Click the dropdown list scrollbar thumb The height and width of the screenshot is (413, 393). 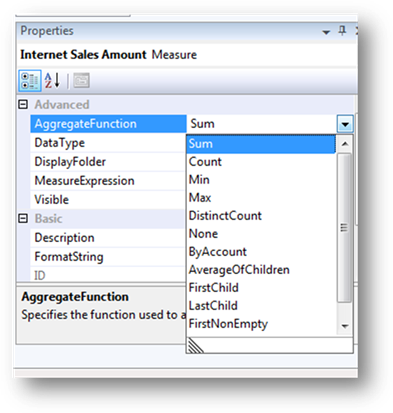click(x=344, y=228)
